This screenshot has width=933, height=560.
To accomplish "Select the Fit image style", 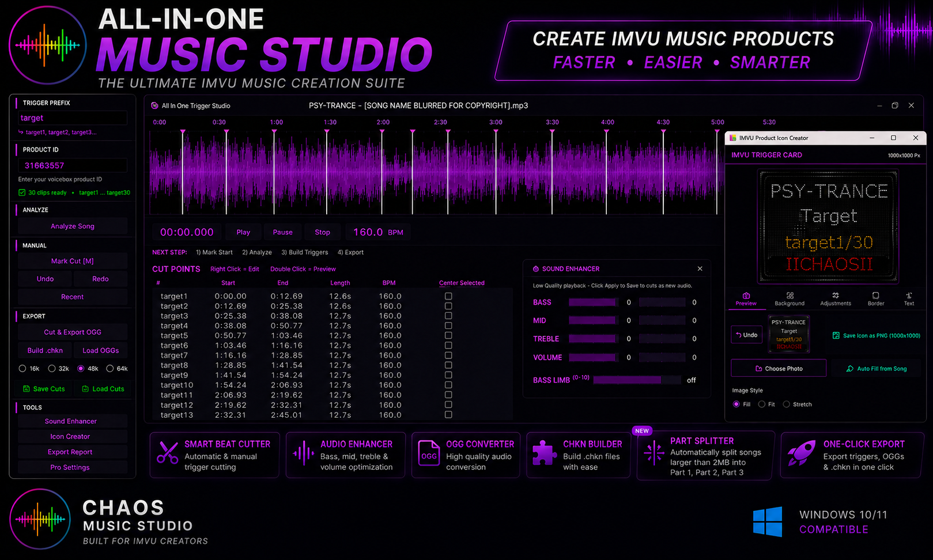I will [762, 404].
